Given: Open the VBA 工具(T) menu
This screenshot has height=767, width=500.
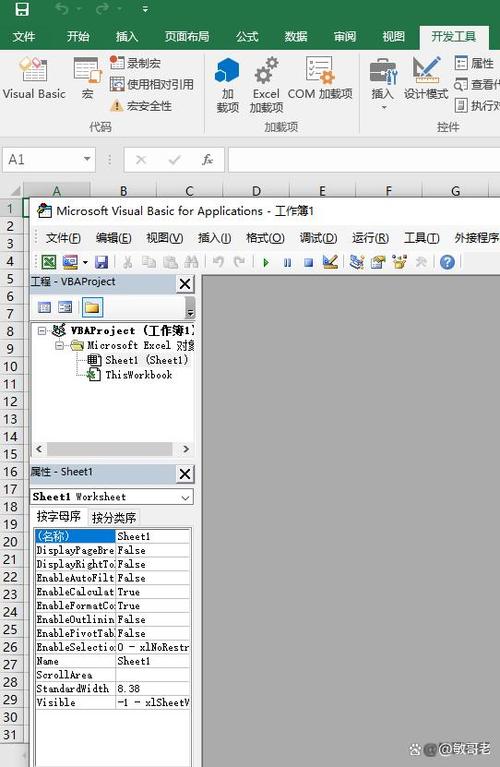Looking at the screenshot, I should tap(421, 238).
